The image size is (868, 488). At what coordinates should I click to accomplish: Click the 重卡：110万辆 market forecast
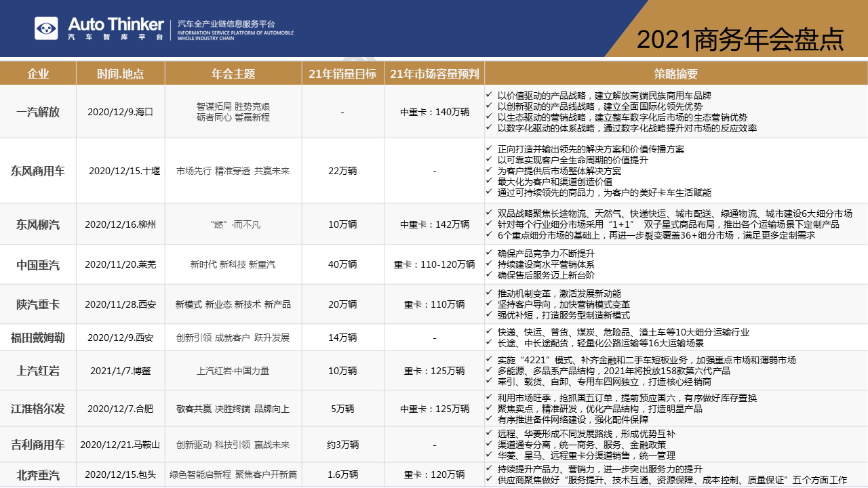click(x=434, y=304)
